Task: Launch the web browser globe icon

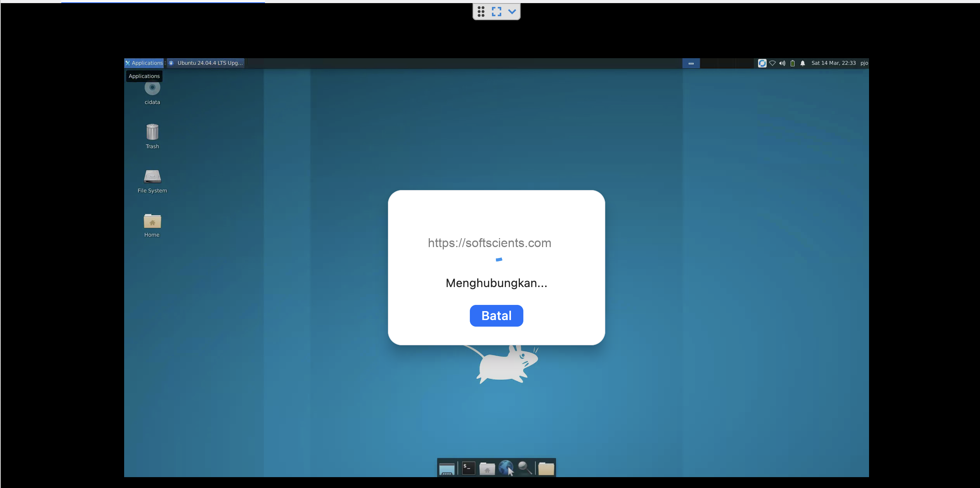Action: click(506, 468)
